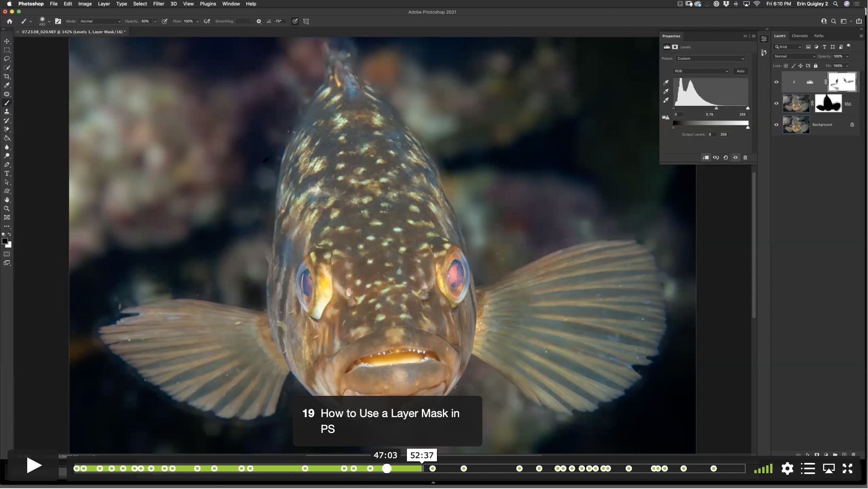Screen dimensions: 868x489
Task: Play the tutorial video
Action: pyautogui.click(x=34, y=466)
